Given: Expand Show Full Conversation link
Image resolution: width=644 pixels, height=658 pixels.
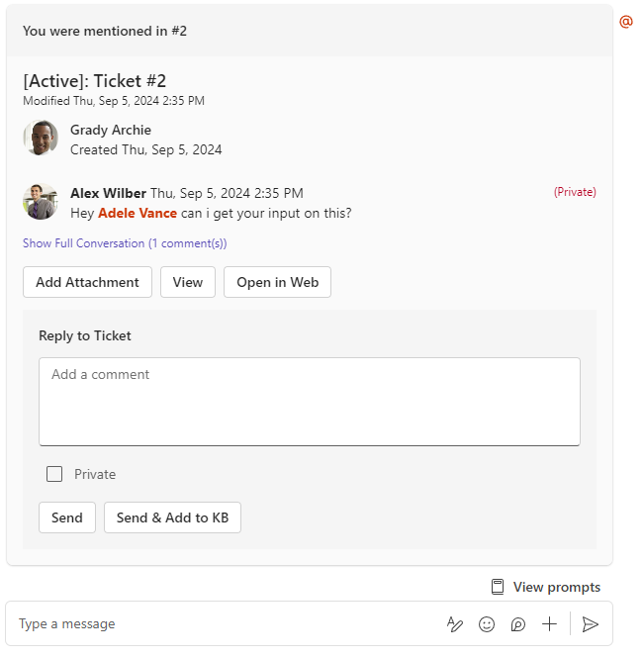Looking at the screenshot, I should click(125, 243).
